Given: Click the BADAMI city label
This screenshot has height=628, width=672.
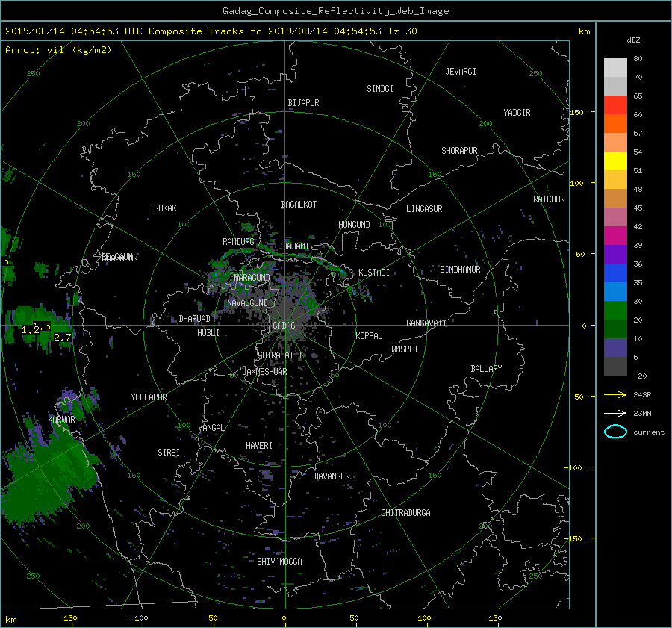Looking at the screenshot, I should [296, 246].
